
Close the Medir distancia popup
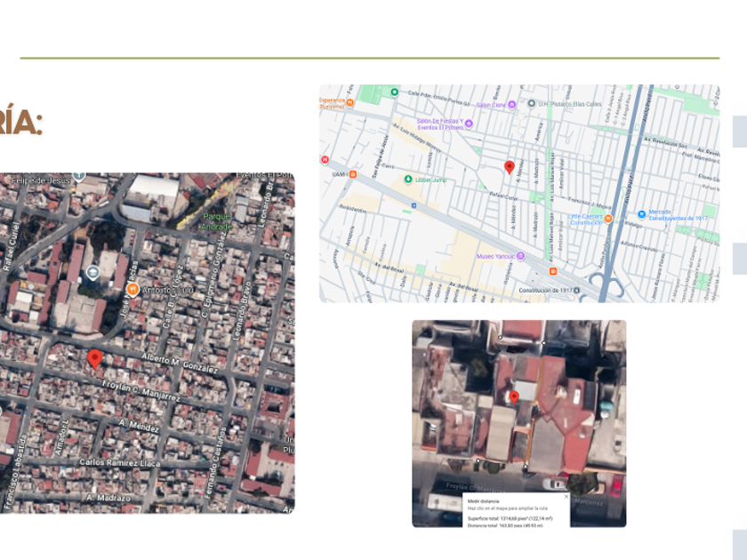tap(566, 497)
